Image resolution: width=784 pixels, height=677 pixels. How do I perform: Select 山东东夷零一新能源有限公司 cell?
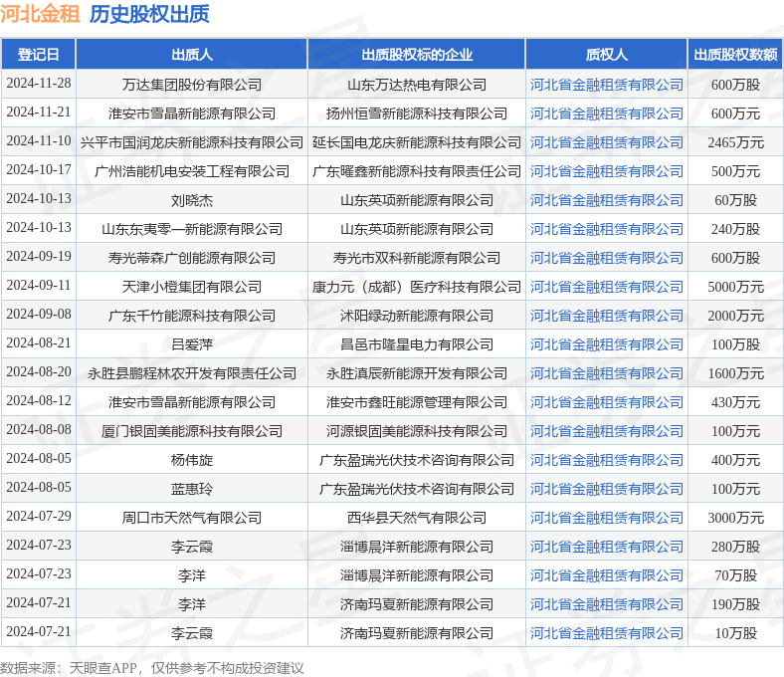click(191, 229)
